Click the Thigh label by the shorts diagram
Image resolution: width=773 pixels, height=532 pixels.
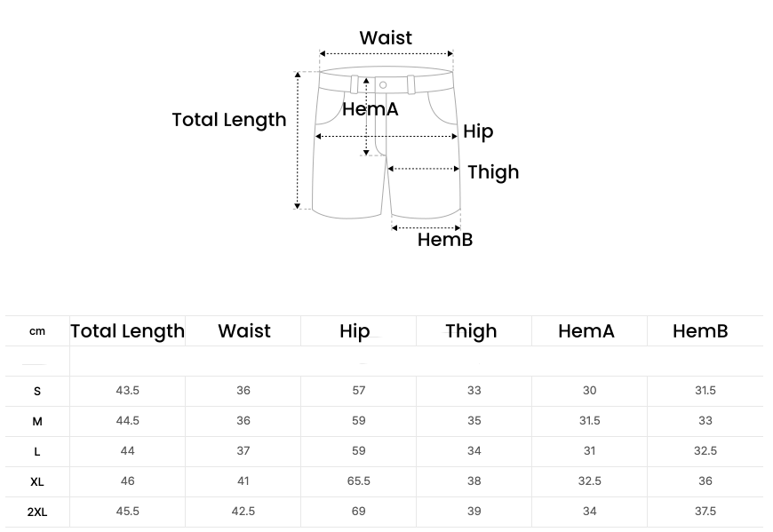coord(493,172)
